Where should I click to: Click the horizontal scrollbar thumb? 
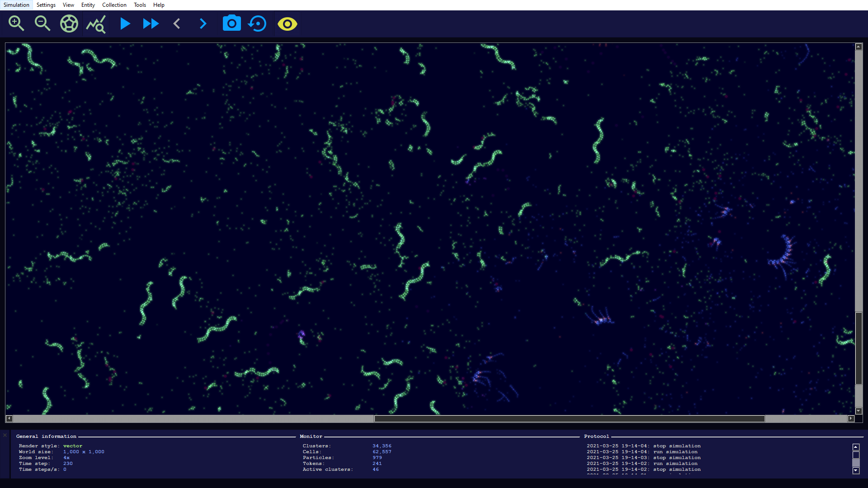(569, 418)
